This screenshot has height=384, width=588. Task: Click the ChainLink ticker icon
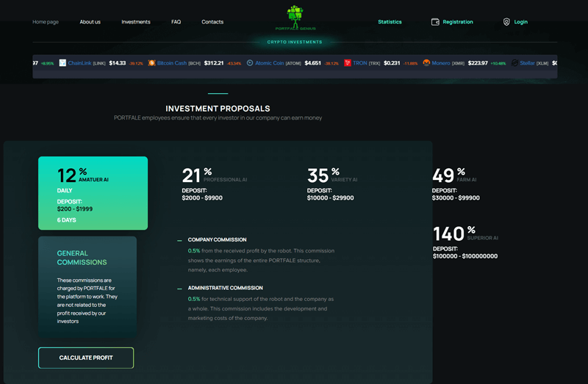pyautogui.click(x=62, y=63)
